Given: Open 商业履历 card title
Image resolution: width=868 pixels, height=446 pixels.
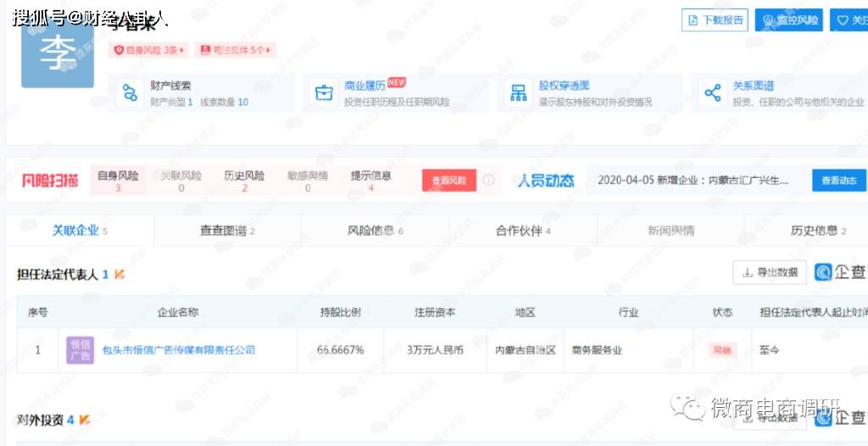Looking at the screenshot, I should point(364,86).
